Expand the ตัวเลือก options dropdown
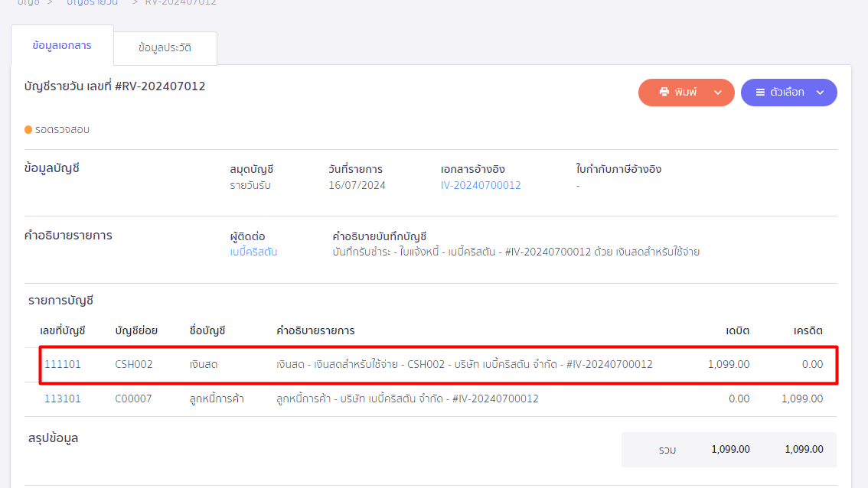The height and width of the screenshot is (488, 868). click(x=821, y=92)
